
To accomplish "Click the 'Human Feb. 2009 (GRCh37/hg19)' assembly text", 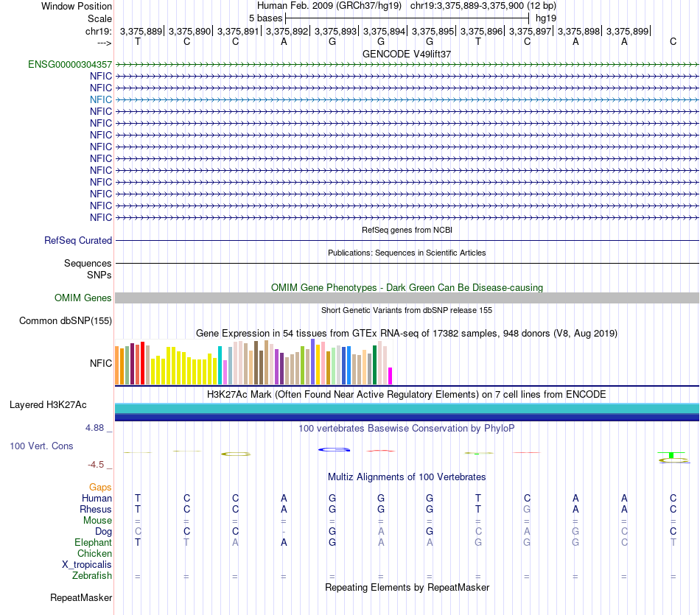I will tap(329, 6).
